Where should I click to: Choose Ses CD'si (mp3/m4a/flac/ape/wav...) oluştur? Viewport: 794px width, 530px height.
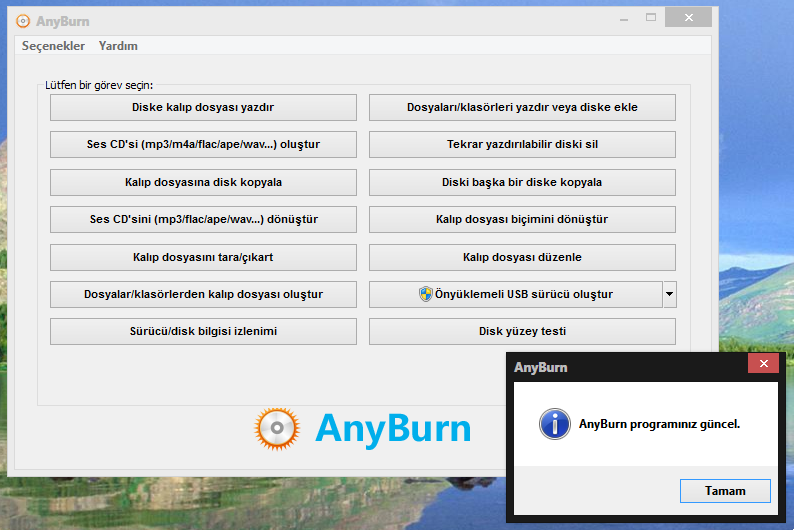[203, 144]
